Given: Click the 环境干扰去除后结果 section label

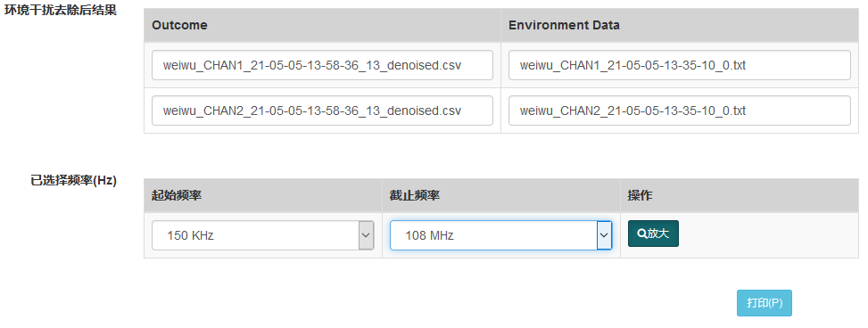Looking at the screenshot, I should [x=61, y=11].
